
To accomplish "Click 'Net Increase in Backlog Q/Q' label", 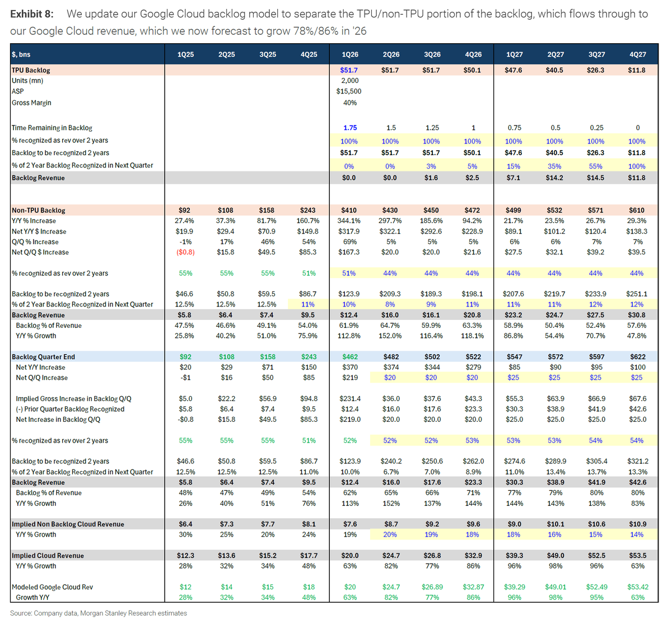I will point(58,420).
